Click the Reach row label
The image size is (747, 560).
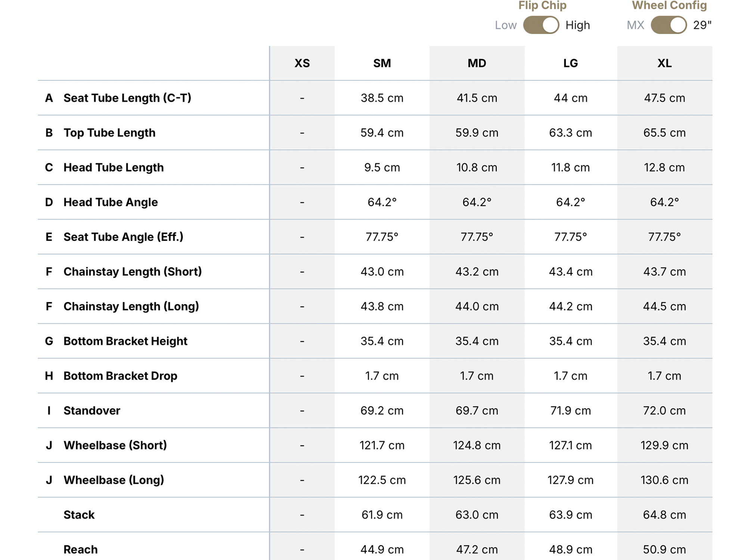point(81,549)
